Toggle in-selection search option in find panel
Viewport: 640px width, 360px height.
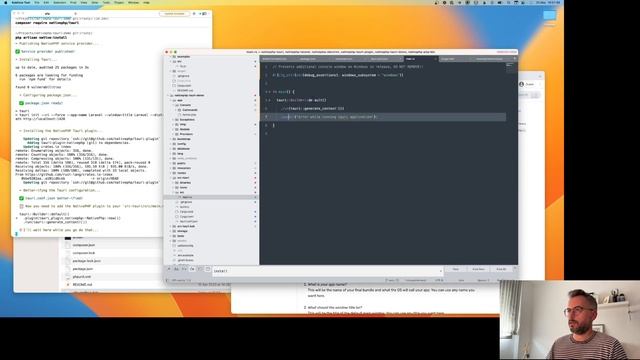(x=200, y=269)
